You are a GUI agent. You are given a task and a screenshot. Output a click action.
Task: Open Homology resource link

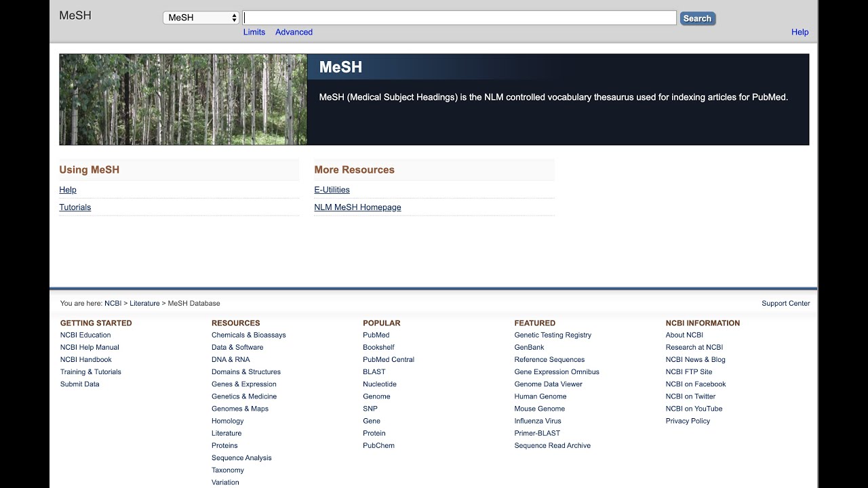tap(228, 420)
